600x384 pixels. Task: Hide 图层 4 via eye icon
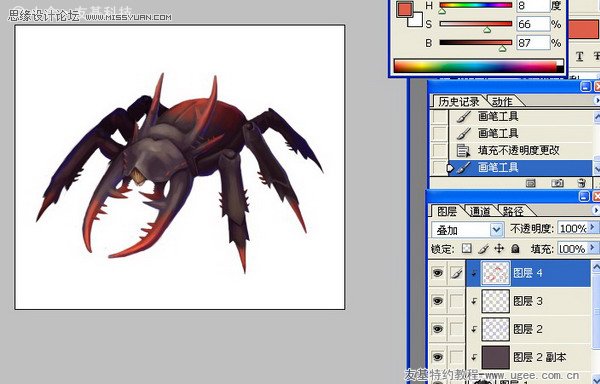tap(438, 273)
